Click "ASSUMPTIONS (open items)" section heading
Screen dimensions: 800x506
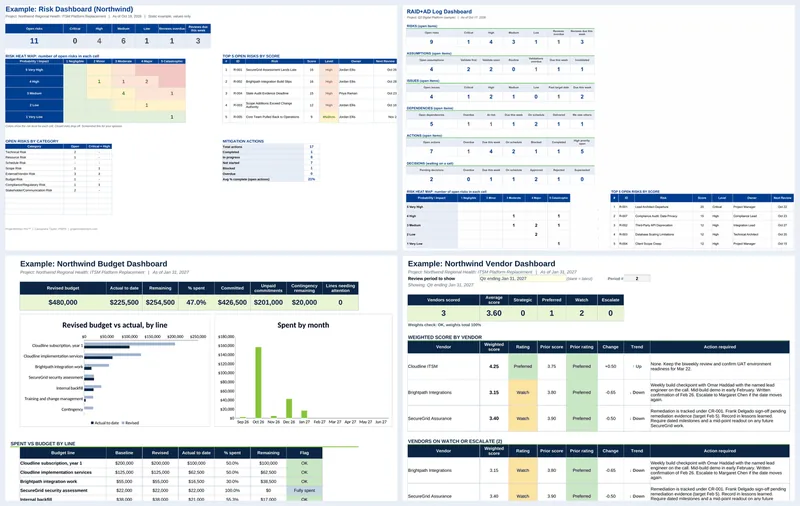(x=429, y=53)
